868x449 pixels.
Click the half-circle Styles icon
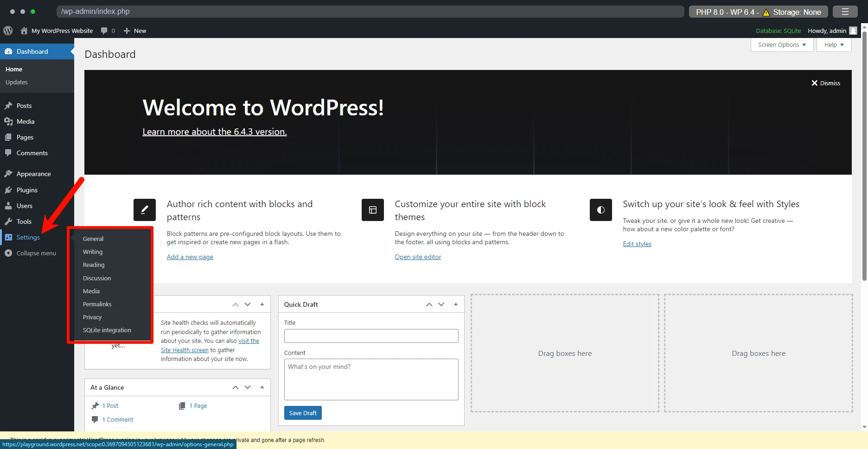click(600, 210)
